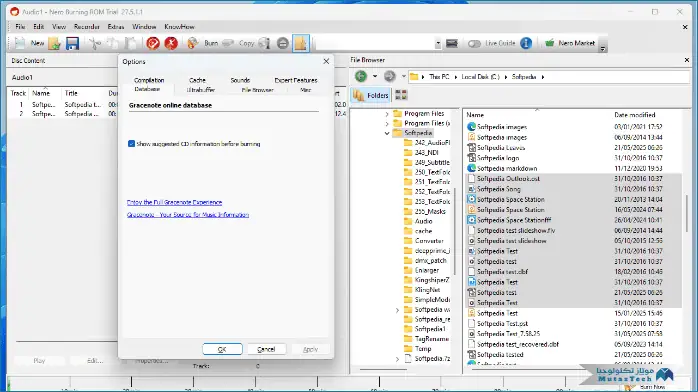Select track 2 row in Disc Content
This screenshot has height=392, width=698.
62,114
